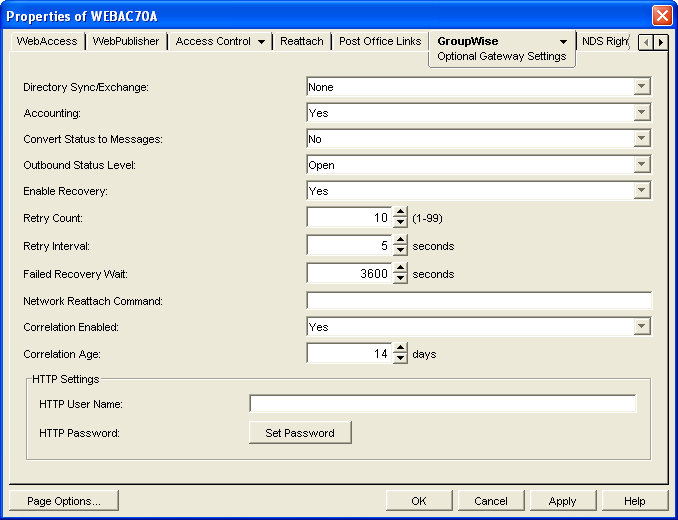Screen dimensions: 678x520
Task: Click the Correlation Age number field
Action: 349,354
